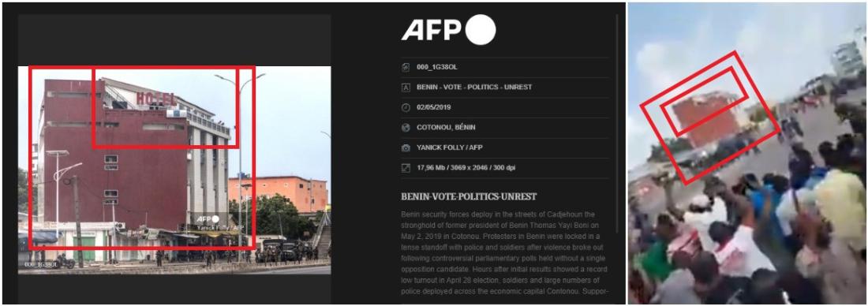Click the image ID icon beside 000_1G38OL
This screenshot has height=306, width=868.
pyautogui.click(x=406, y=68)
